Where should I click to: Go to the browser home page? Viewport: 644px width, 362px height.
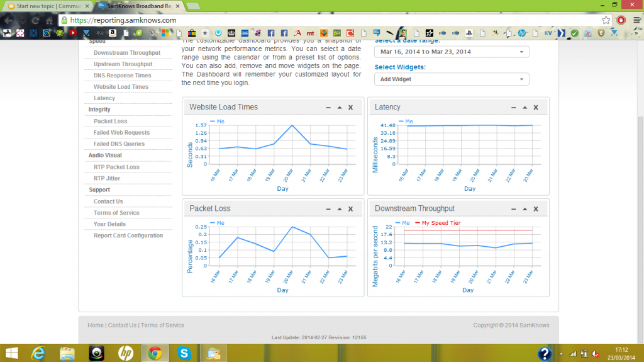tap(49, 20)
